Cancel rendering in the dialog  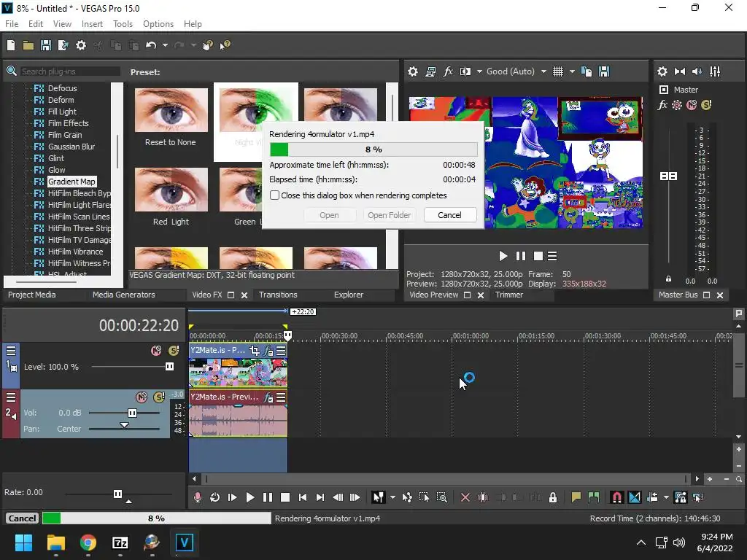click(x=449, y=215)
